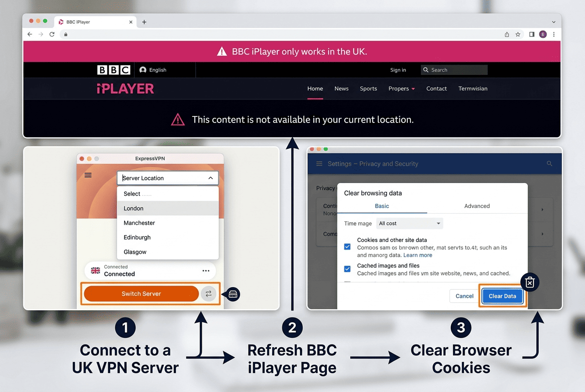The image size is (585, 392).
Task: Select Manchester server location
Action: pyautogui.click(x=168, y=223)
